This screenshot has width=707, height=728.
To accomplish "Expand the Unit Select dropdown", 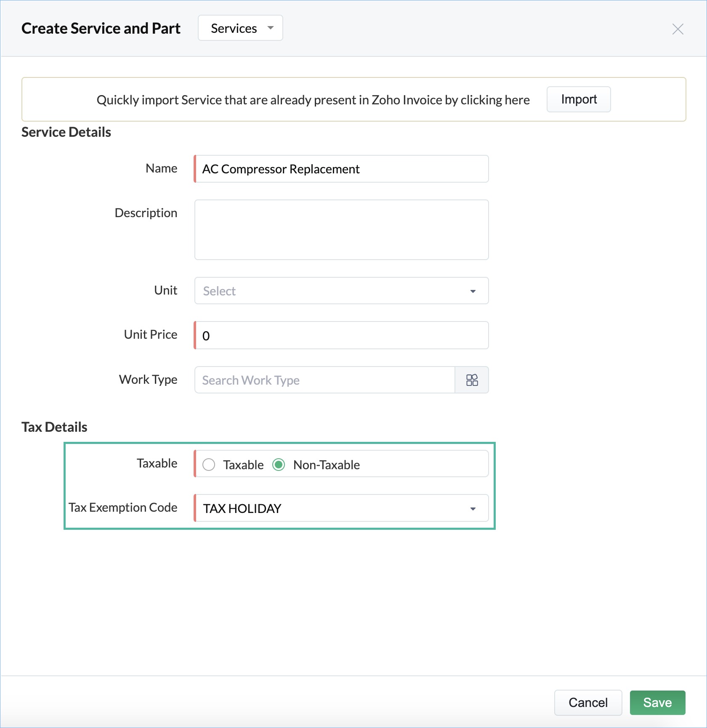I will point(342,291).
